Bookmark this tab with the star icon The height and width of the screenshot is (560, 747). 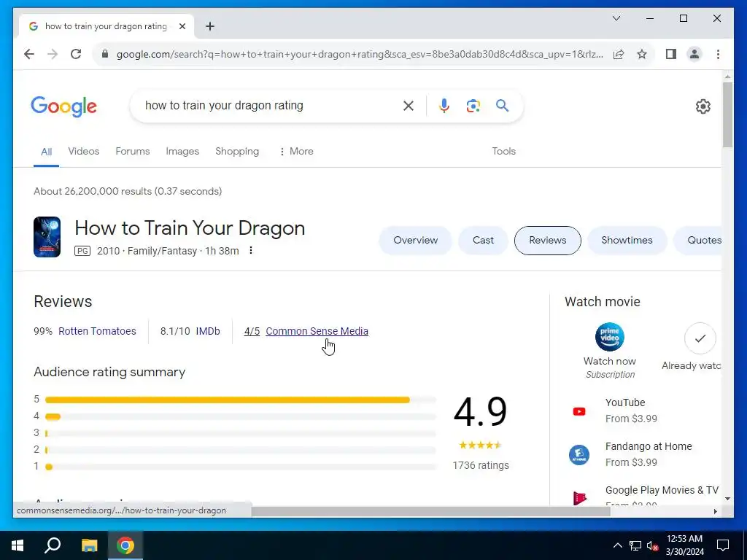(x=642, y=54)
